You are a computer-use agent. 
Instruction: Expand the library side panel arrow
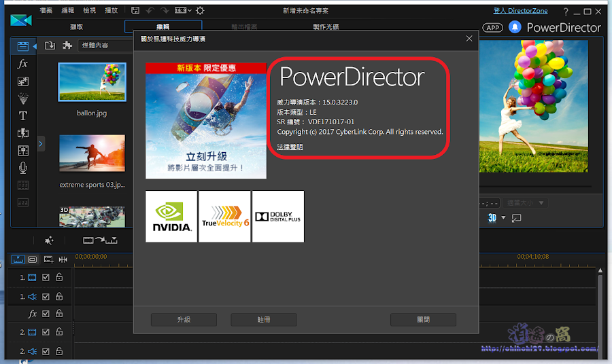(41, 144)
